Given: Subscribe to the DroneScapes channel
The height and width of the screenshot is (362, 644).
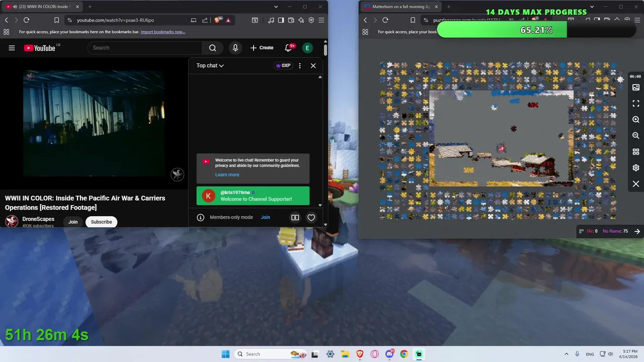Looking at the screenshot, I should [101, 222].
